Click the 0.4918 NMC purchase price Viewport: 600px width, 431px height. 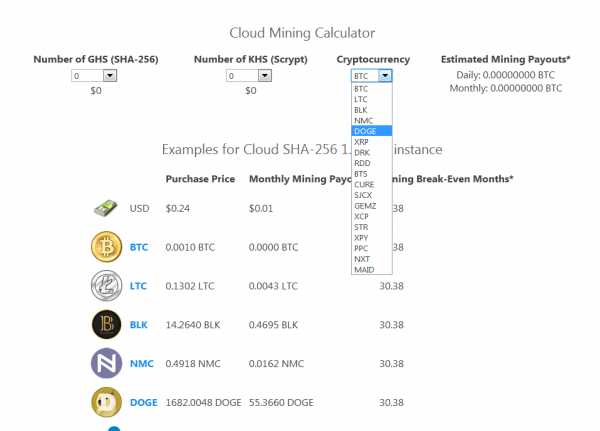[x=193, y=364]
